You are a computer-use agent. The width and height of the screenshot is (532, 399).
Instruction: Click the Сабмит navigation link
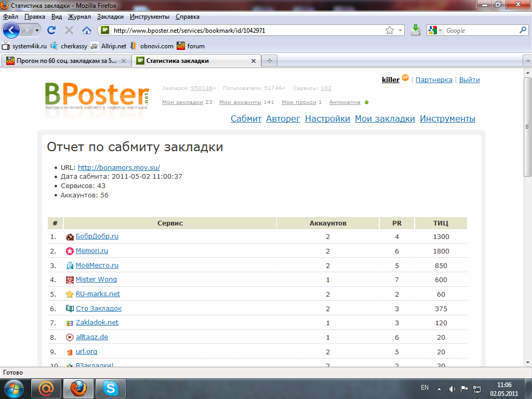tap(246, 119)
